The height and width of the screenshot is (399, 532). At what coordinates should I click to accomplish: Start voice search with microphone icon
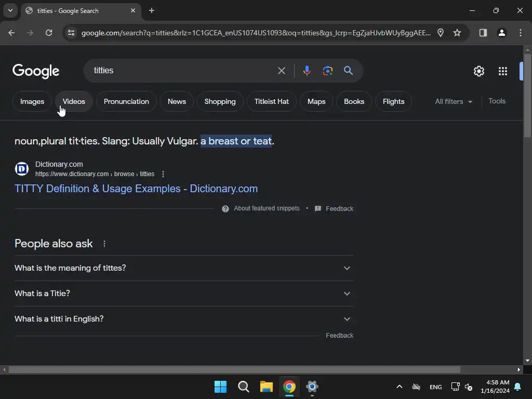[307, 71]
